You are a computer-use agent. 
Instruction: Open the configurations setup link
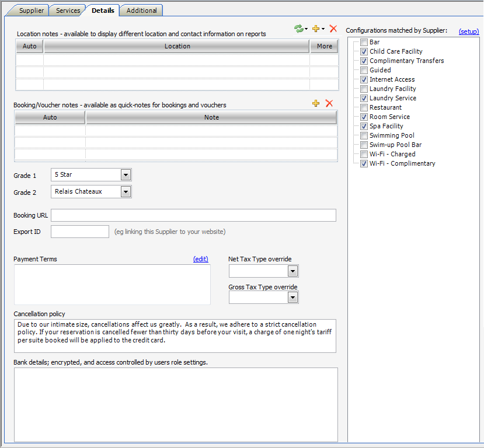pos(469,31)
